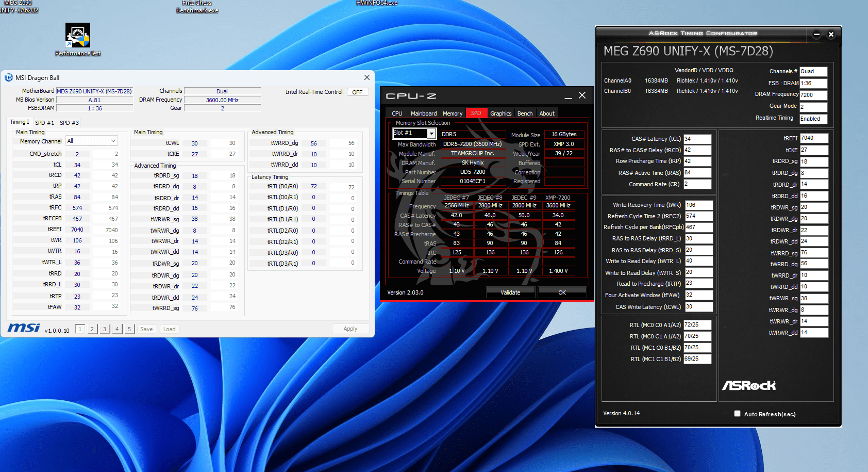Screen dimensions: 868x472
Task: Edit the tREFI value field in Dragon Ball
Action: (77, 230)
